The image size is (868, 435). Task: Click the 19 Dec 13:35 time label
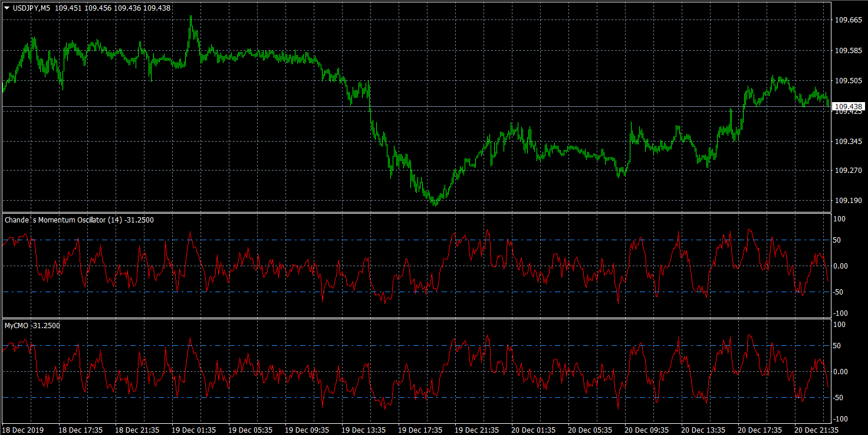364,430
